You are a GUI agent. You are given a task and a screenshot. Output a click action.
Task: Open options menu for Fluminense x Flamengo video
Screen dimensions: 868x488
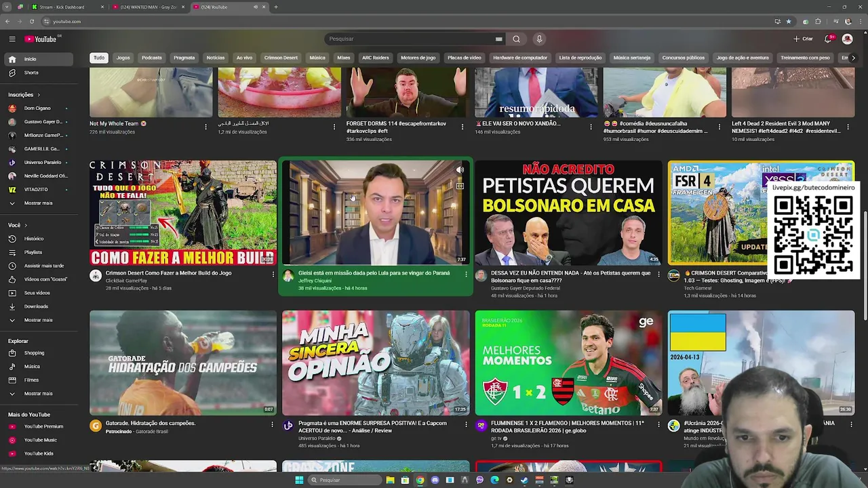click(658, 424)
